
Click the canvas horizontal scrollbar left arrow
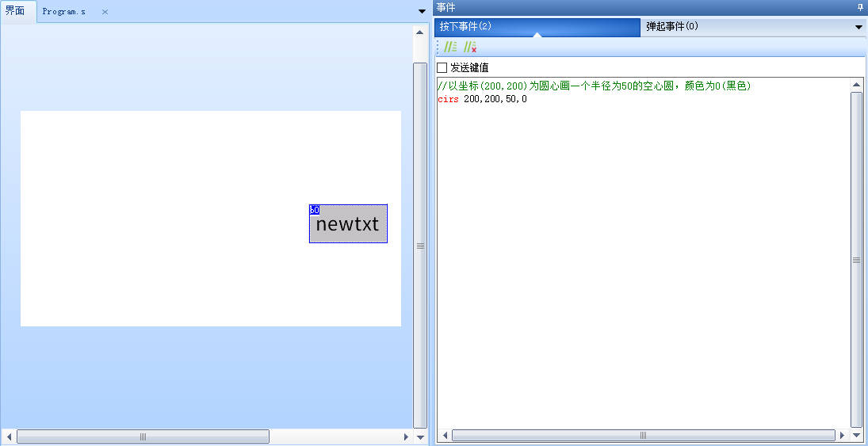click(9, 436)
